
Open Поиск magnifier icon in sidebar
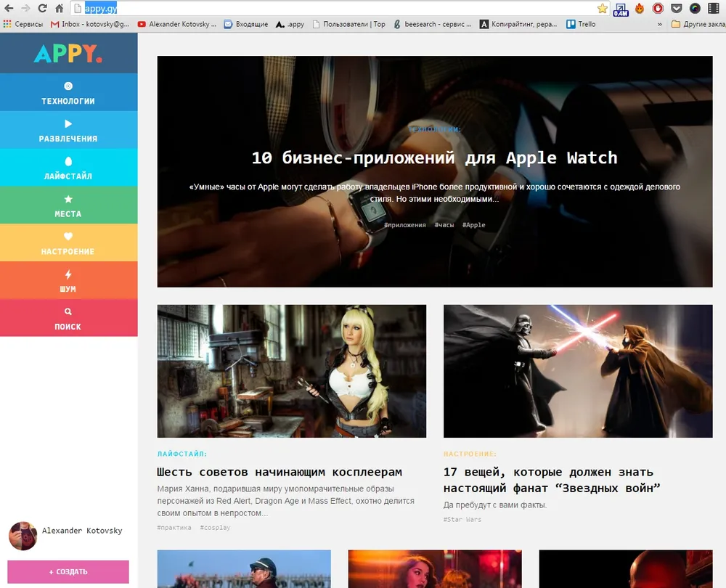click(x=68, y=312)
